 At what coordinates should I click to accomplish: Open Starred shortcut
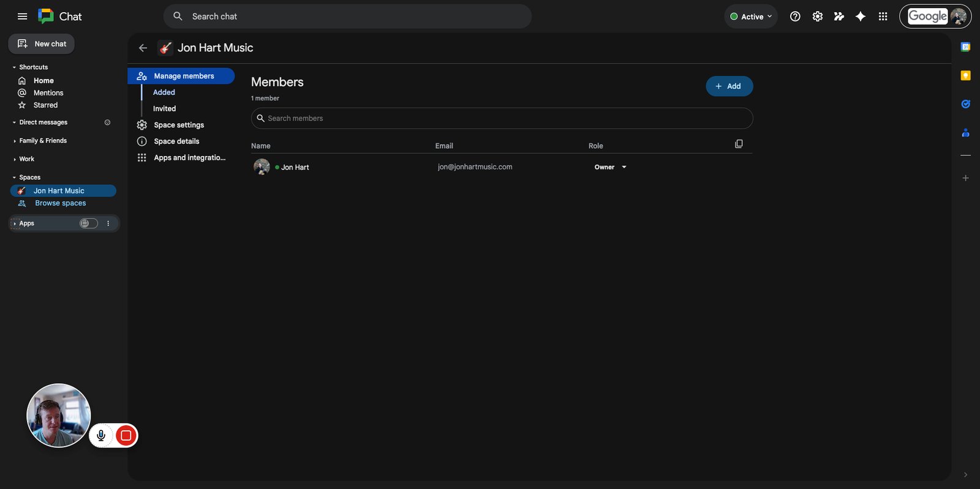45,105
